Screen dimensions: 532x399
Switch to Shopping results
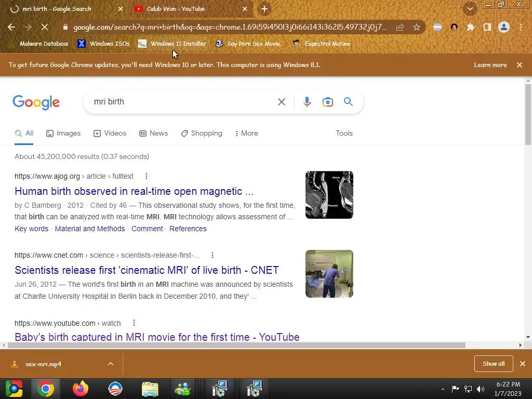click(x=202, y=134)
